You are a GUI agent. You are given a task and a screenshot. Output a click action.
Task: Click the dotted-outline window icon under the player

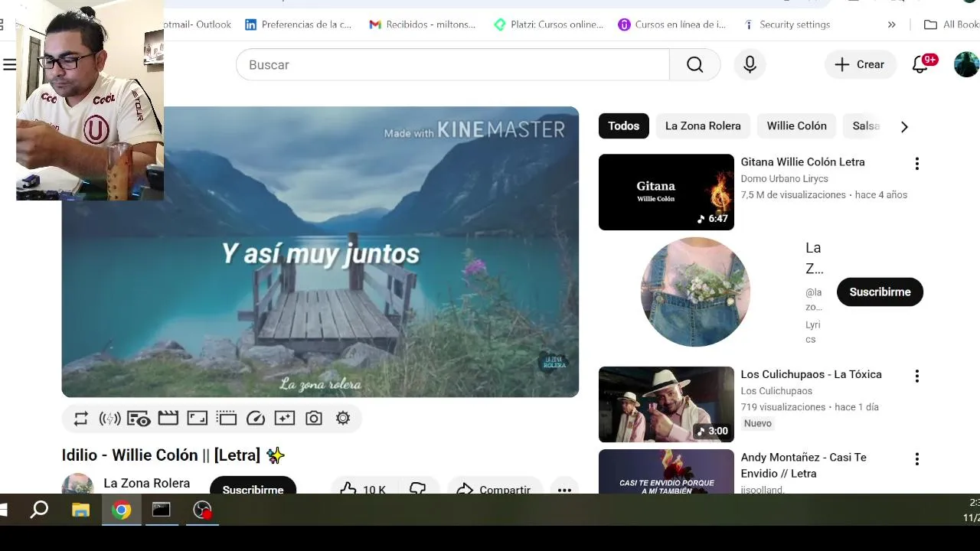[227, 419]
